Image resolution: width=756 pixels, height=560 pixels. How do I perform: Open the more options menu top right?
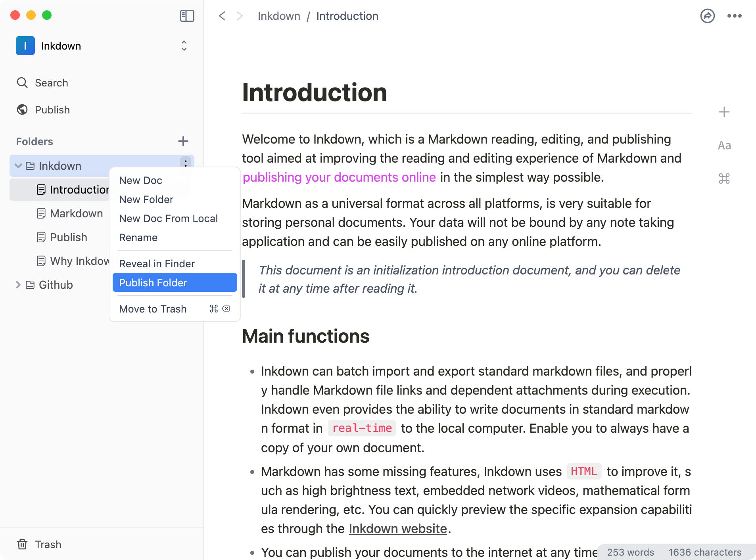[x=735, y=16]
